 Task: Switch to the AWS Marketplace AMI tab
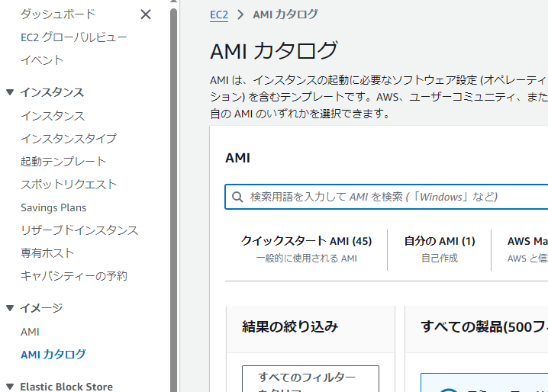[x=527, y=249]
